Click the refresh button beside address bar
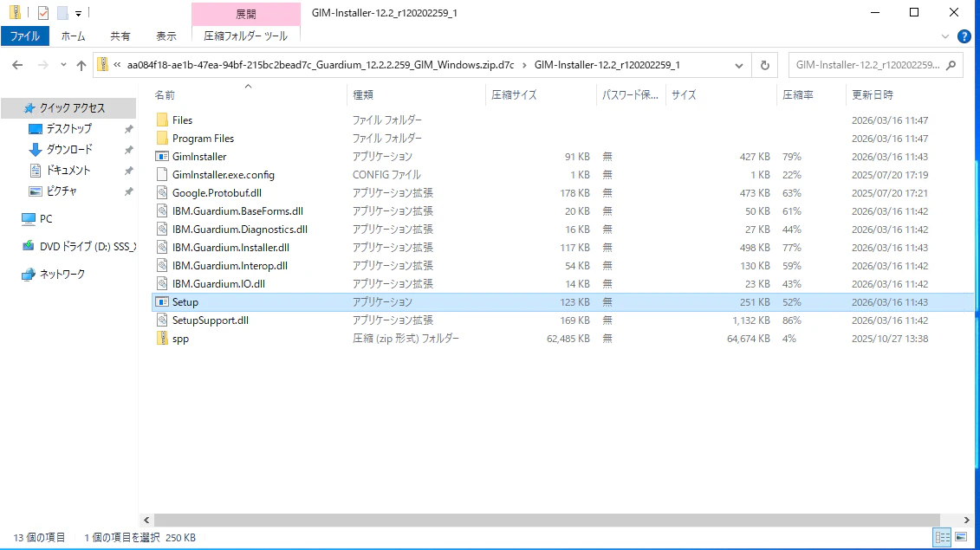Screen dimensions: 980x550 click(x=764, y=65)
